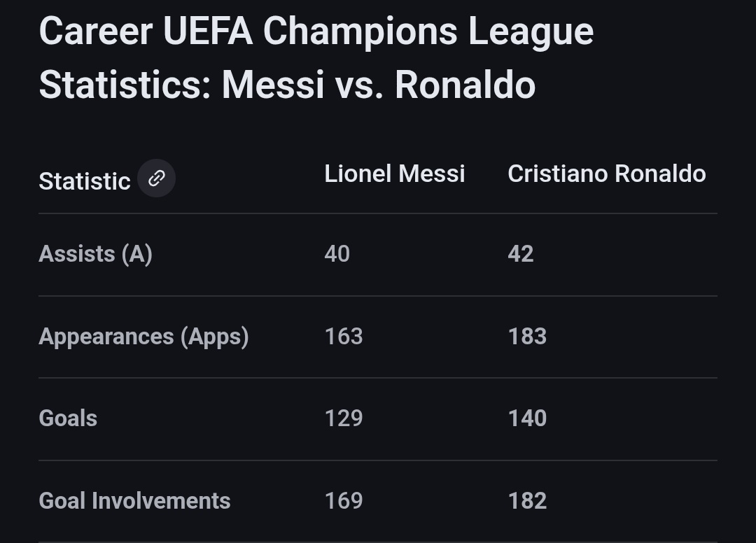The width and height of the screenshot is (756, 543).
Task: Click the Goals row label
Action: pyautogui.click(x=68, y=418)
